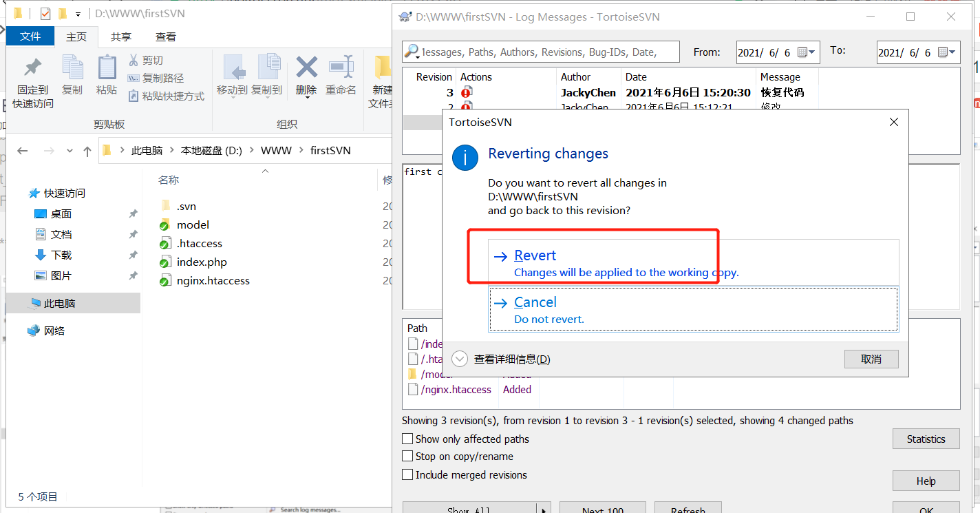Screen dimensions: 980x513
Task: Enable Stop on copy/rename
Action: pos(407,457)
